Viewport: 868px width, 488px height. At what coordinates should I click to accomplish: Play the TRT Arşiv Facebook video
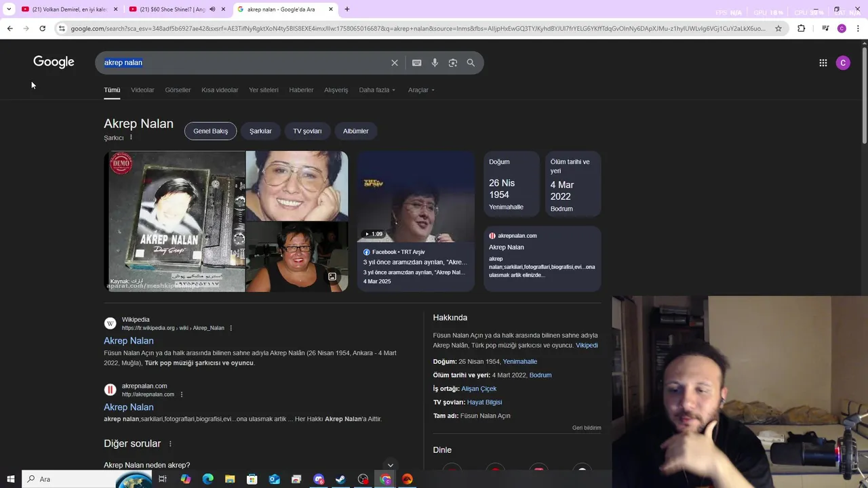pyautogui.click(x=416, y=197)
